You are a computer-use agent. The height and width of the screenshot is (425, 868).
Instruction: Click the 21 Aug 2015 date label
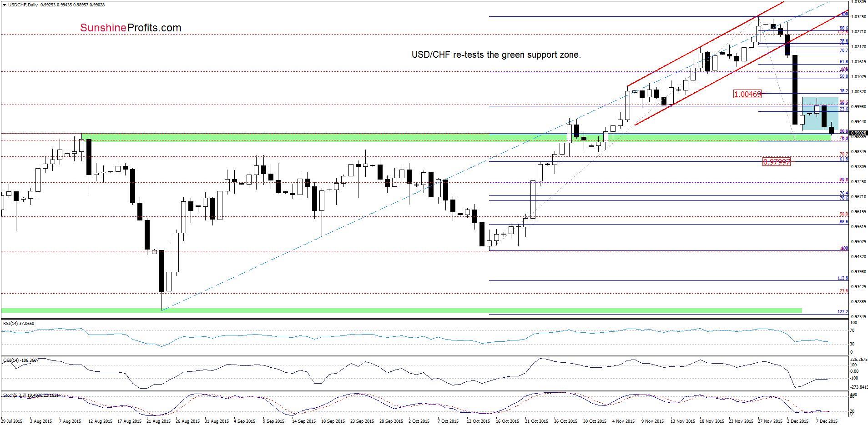pos(158,421)
